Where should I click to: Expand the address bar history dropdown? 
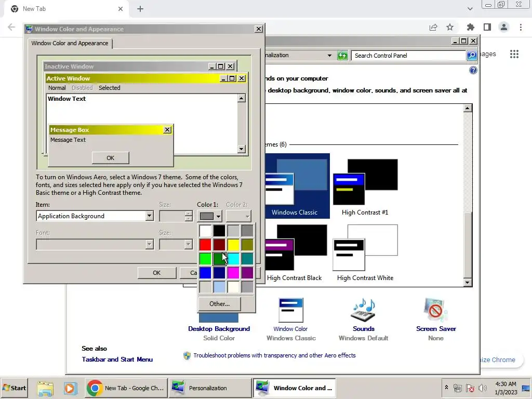tap(329, 55)
